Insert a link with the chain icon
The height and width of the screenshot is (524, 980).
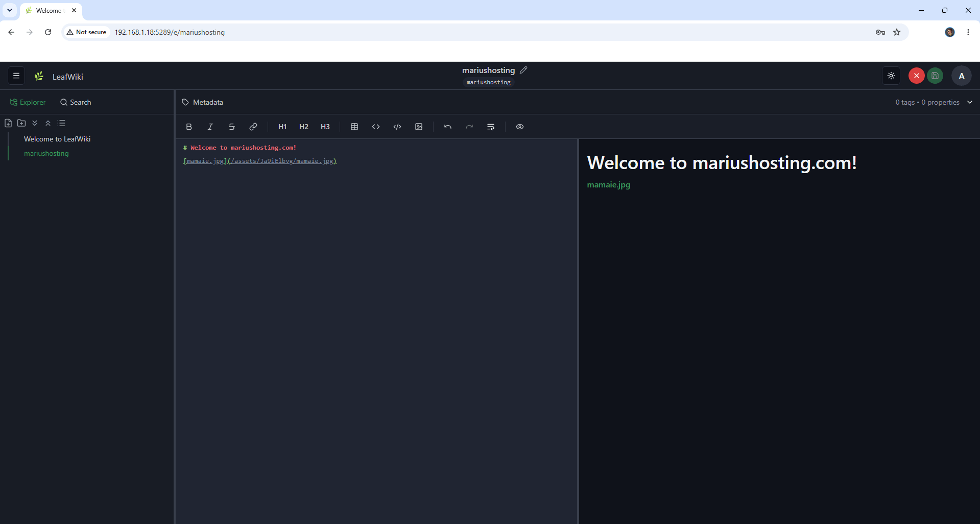253,127
